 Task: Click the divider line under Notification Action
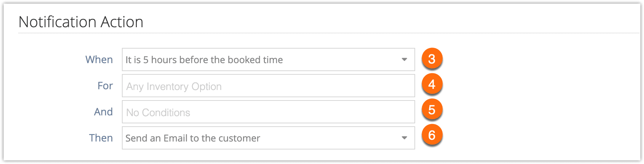point(329,33)
